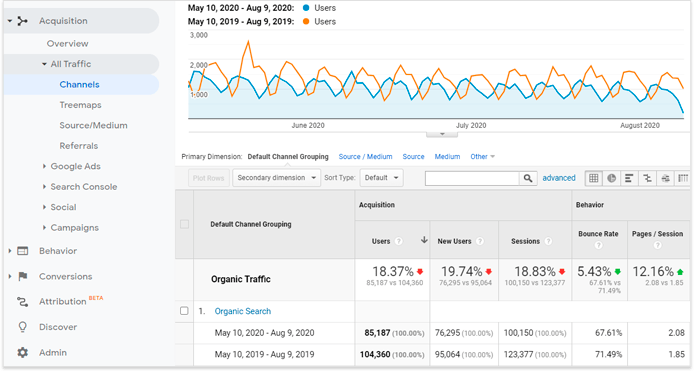Click the Plot Rows button

[208, 178]
